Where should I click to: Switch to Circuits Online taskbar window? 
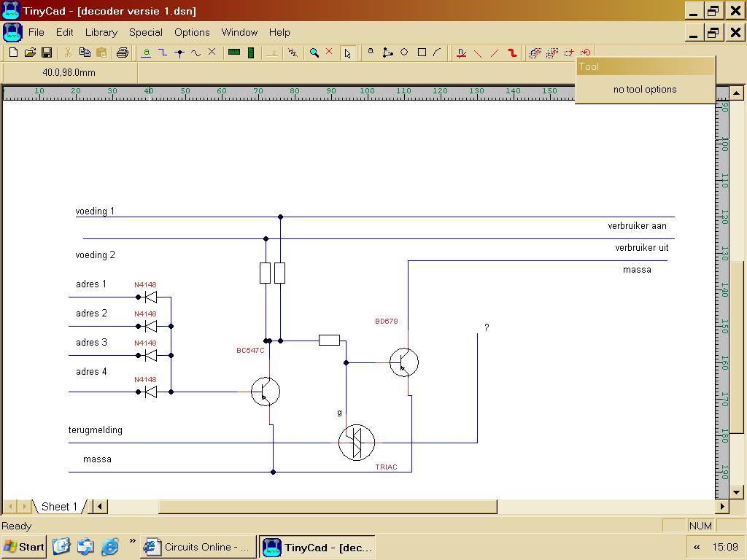(198, 547)
